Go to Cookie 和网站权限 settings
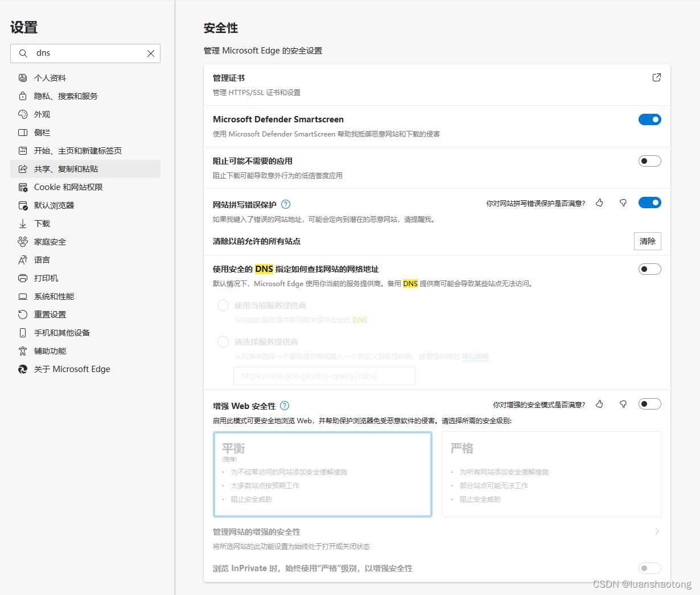This screenshot has height=595, width=700. (x=85, y=187)
